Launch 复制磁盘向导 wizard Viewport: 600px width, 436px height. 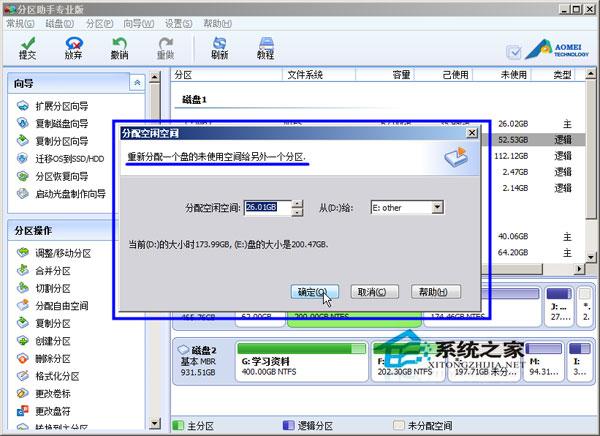point(52,123)
